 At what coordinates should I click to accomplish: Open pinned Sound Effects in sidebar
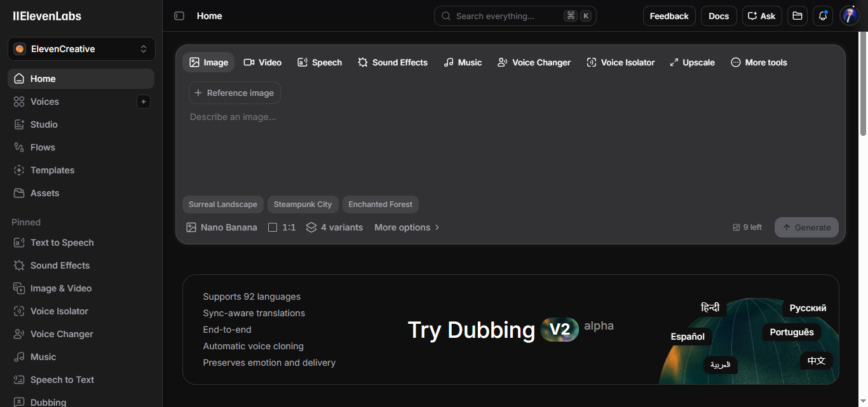tap(81, 265)
